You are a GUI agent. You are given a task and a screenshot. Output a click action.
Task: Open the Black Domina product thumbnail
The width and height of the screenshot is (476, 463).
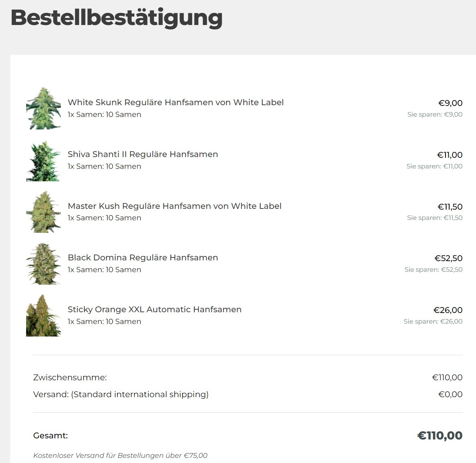43,264
